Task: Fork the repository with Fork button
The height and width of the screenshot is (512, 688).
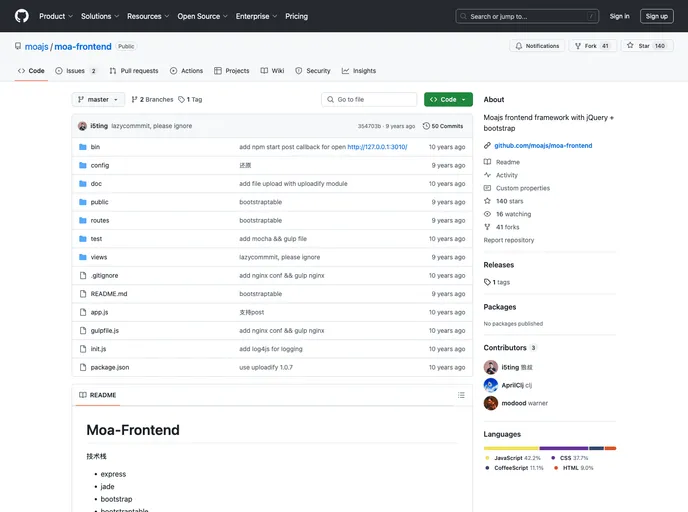Action: click(592, 46)
